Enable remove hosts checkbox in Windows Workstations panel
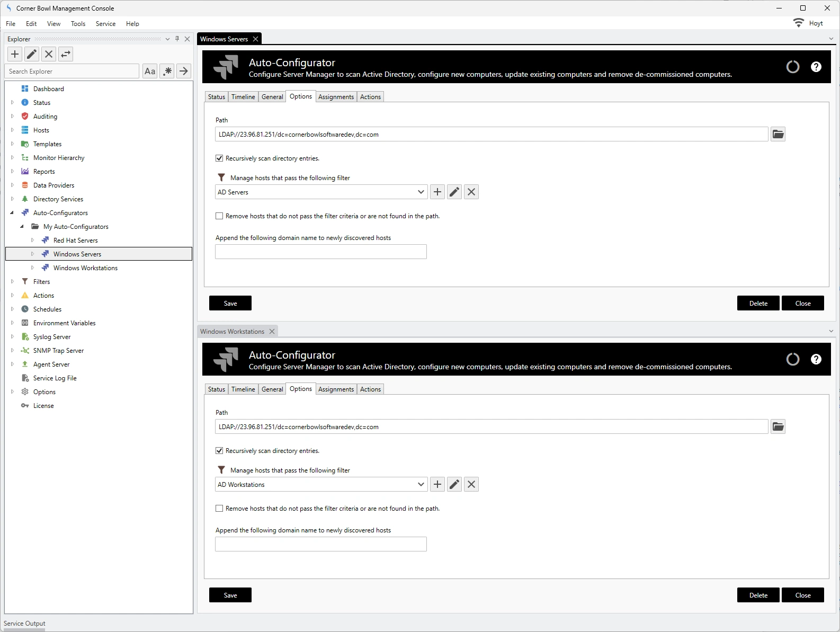Image resolution: width=840 pixels, height=632 pixels. 219,509
